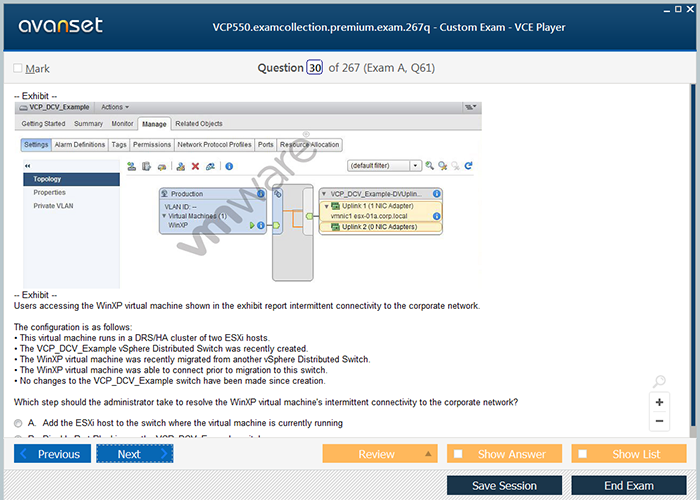Image resolution: width=700 pixels, height=500 pixels.
Task: Select answer option A radio button
Action: point(18,423)
